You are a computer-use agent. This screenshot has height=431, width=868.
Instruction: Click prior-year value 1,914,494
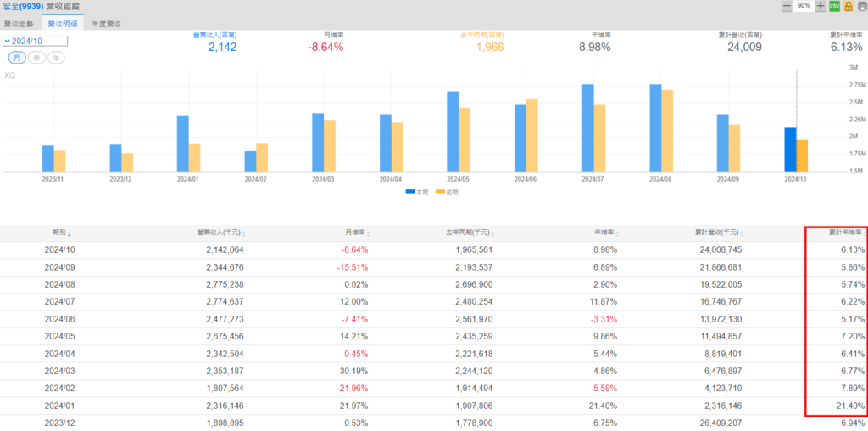(x=472, y=389)
